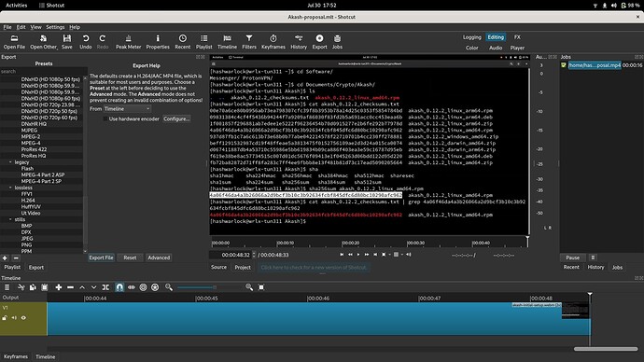
Task: Split the clip at the playhead
Action: (105, 287)
